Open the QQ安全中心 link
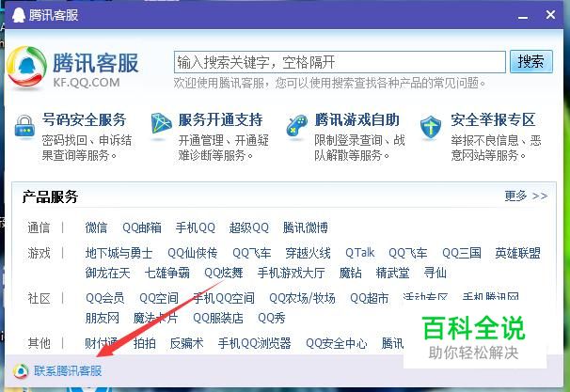This screenshot has width=570, height=392. pos(337,343)
